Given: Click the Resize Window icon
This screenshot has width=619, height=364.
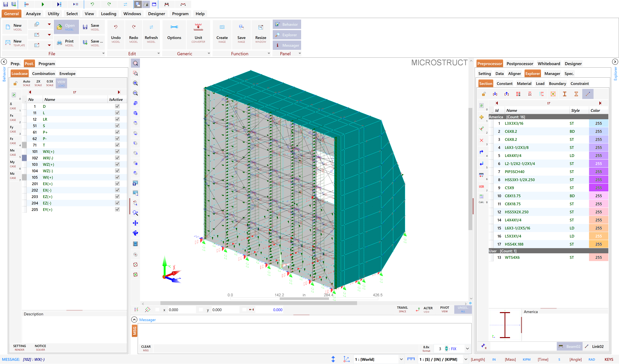Looking at the screenshot, I should click(x=261, y=27).
